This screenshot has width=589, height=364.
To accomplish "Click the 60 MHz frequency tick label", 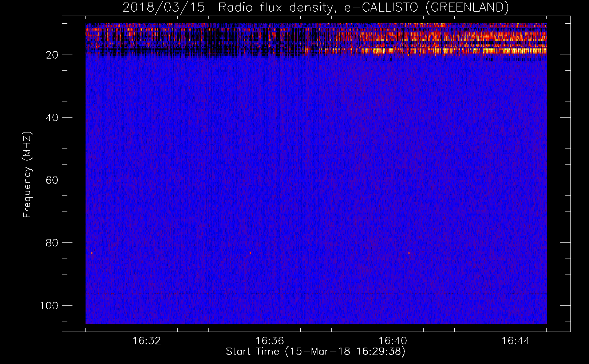I will (52, 180).
